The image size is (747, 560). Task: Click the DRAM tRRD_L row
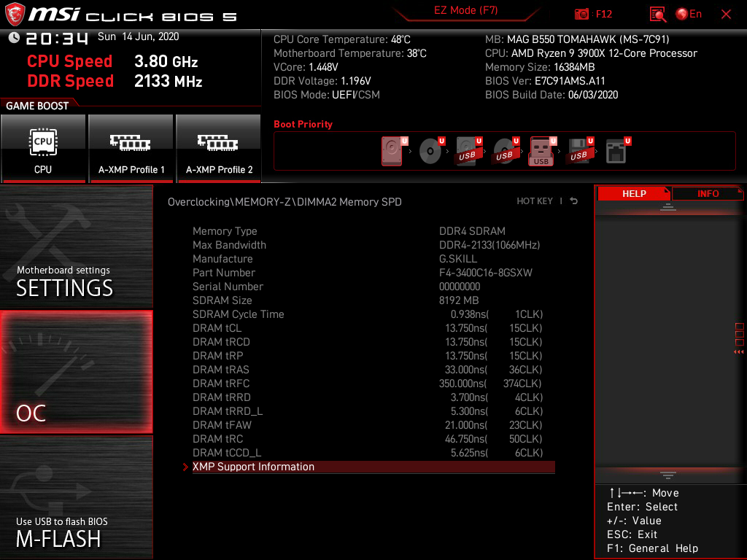[373, 411]
